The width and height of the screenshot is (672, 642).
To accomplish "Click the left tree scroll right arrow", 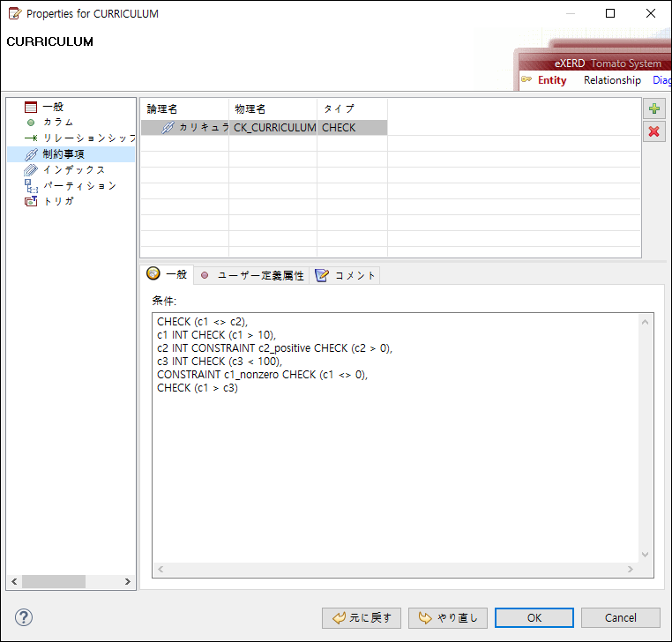I will (x=128, y=581).
